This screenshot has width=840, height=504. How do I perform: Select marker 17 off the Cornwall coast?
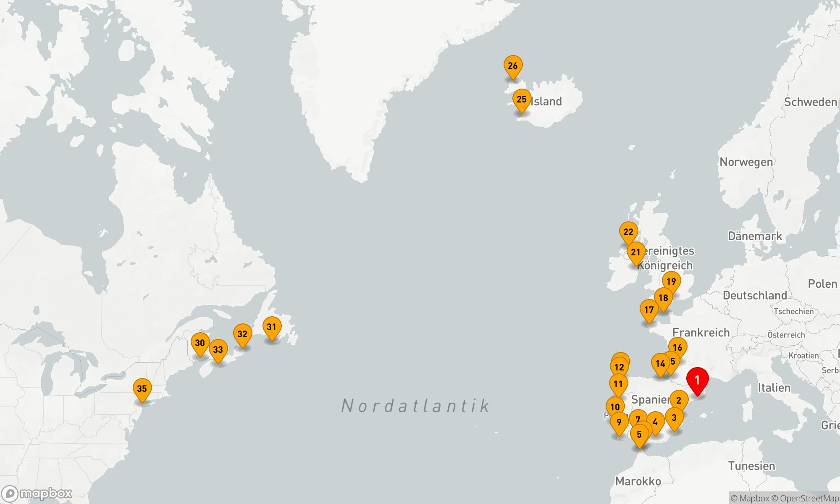click(649, 310)
